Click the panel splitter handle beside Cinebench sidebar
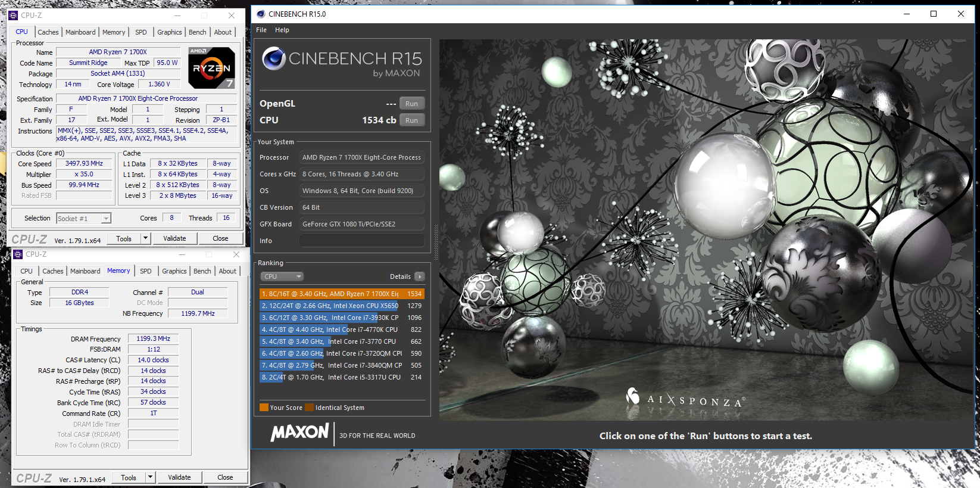 pos(436,243)
